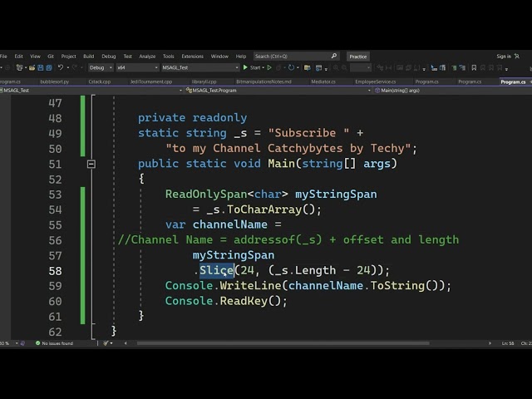Click the account person icon beside Sign in

517,57
